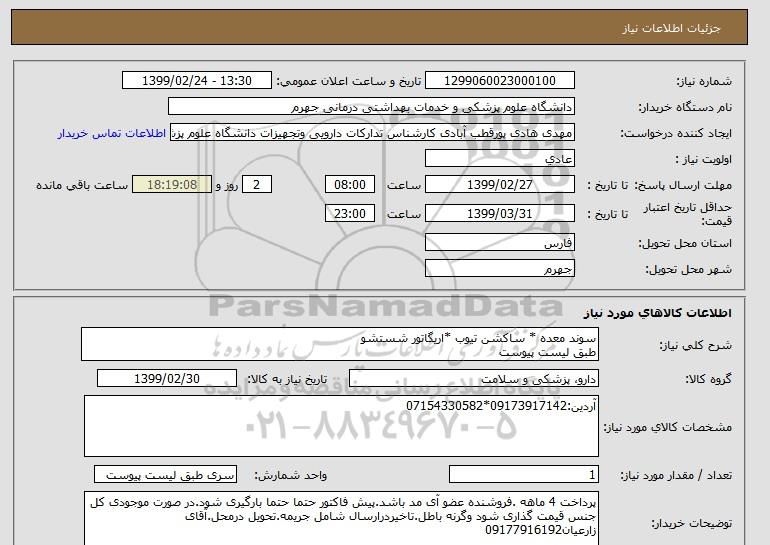Select the remaining days field showing 2
The image size is (770, 545).
256,185
